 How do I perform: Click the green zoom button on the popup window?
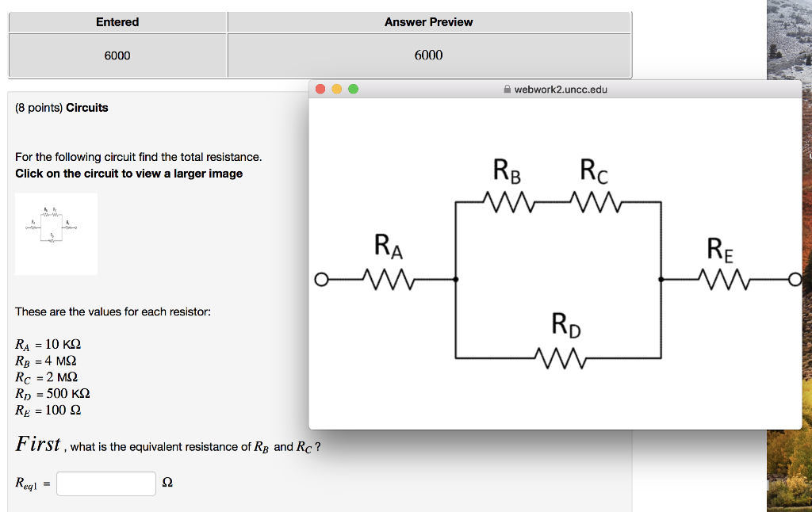pos(352,89)
